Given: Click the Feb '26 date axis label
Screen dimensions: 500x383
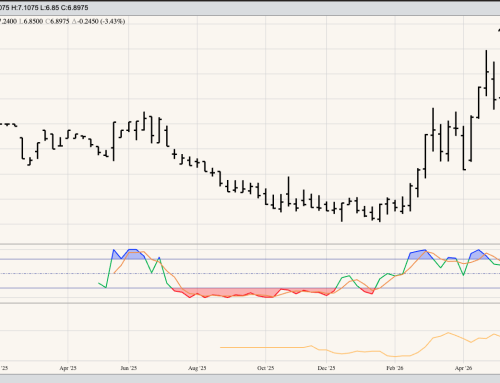Looking at the screenshot, I should [x=395, y=368].
